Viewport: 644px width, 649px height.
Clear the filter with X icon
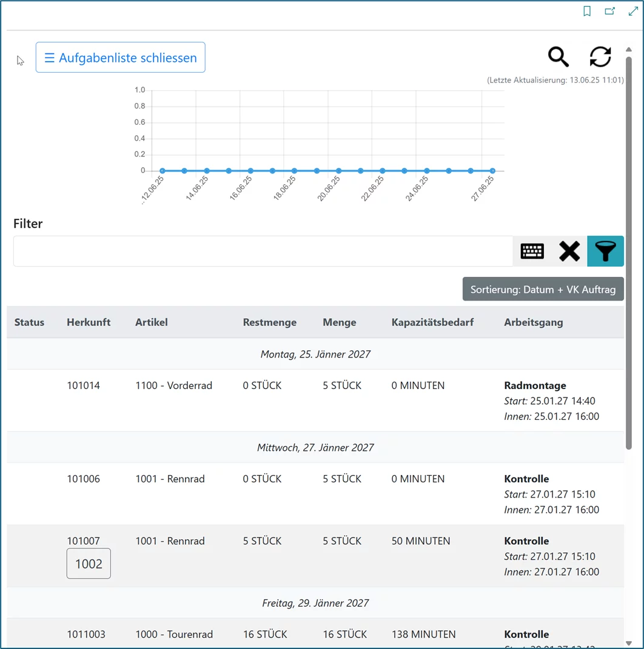click(569, 251)
